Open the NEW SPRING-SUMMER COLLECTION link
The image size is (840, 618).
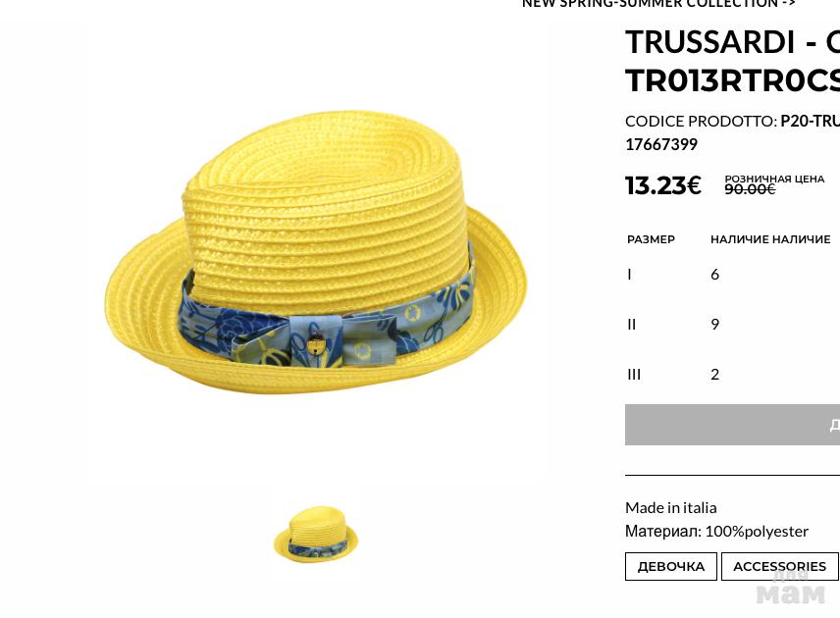658,4
